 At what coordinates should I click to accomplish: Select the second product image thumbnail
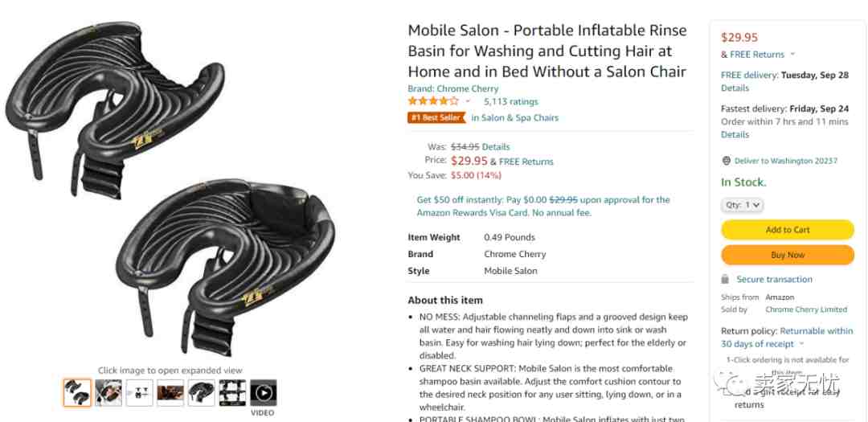(108, 392)
